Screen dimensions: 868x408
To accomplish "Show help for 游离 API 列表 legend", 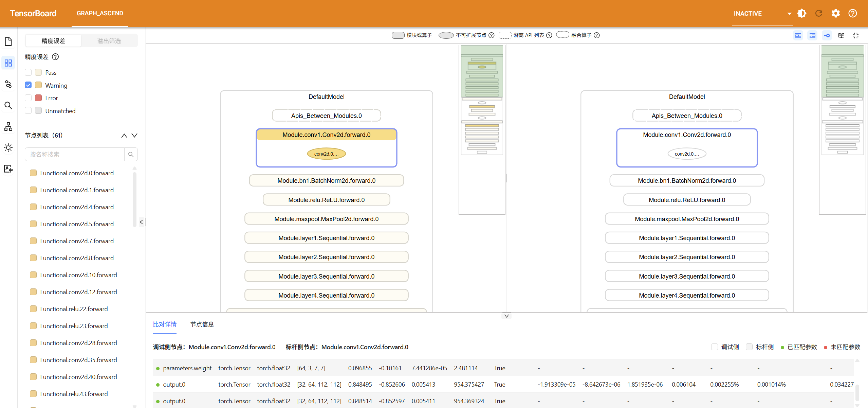I will pyautogui.click(x=549, y=35).
